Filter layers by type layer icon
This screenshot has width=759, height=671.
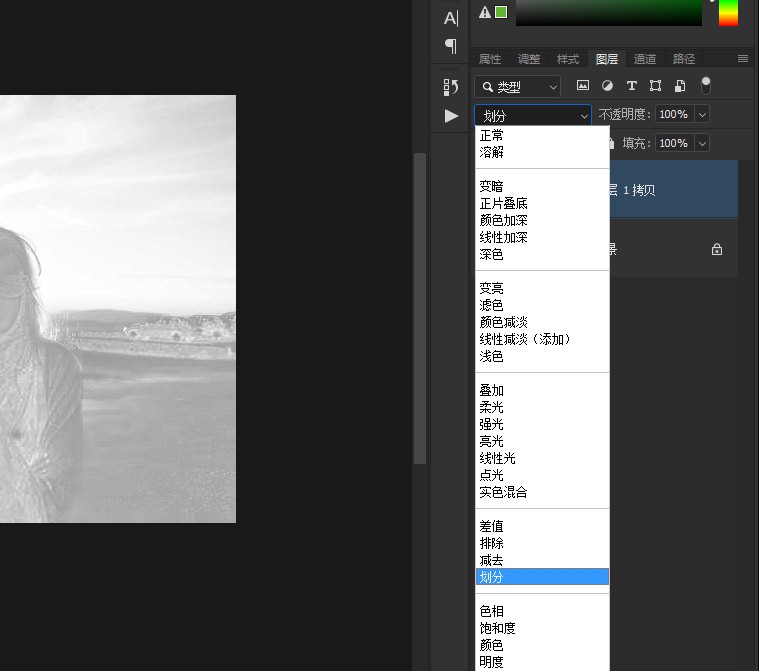pyautogui.click(x=631, y=87)
